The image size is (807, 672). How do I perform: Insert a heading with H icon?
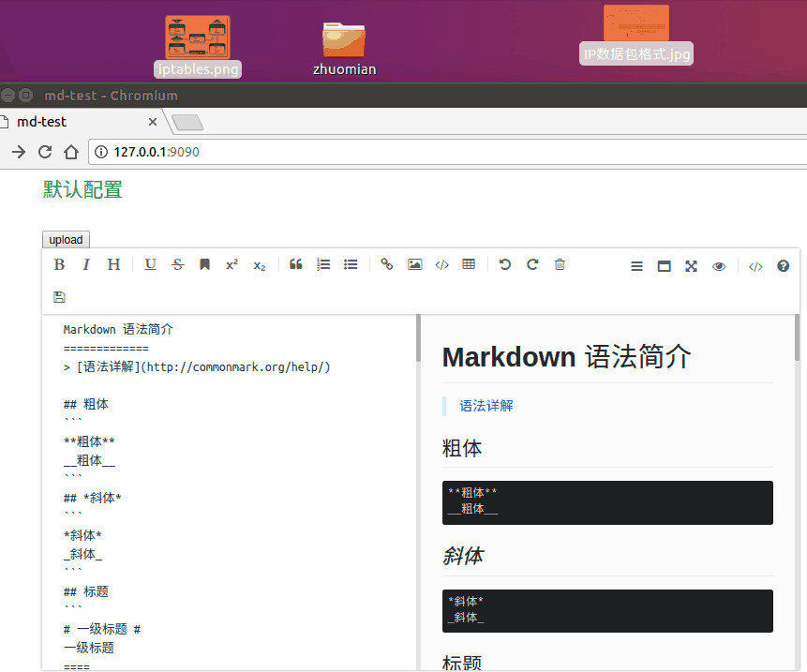pos(113,265)
